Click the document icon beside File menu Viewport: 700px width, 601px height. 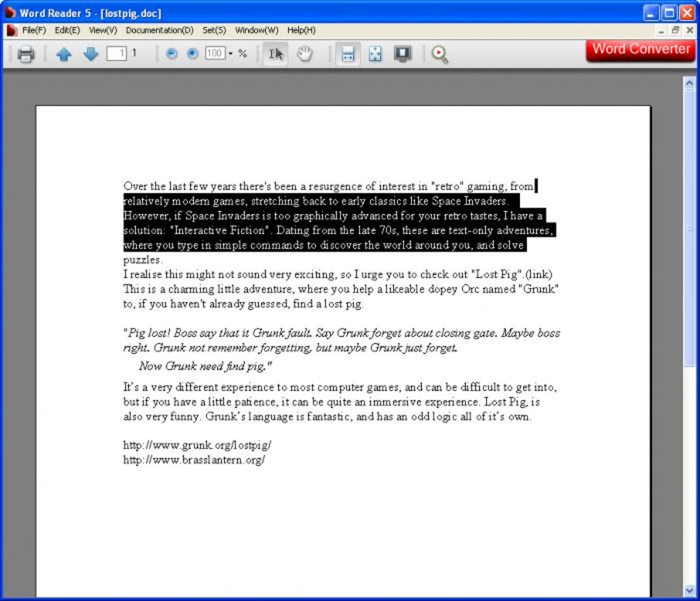(x=12, y=30)
